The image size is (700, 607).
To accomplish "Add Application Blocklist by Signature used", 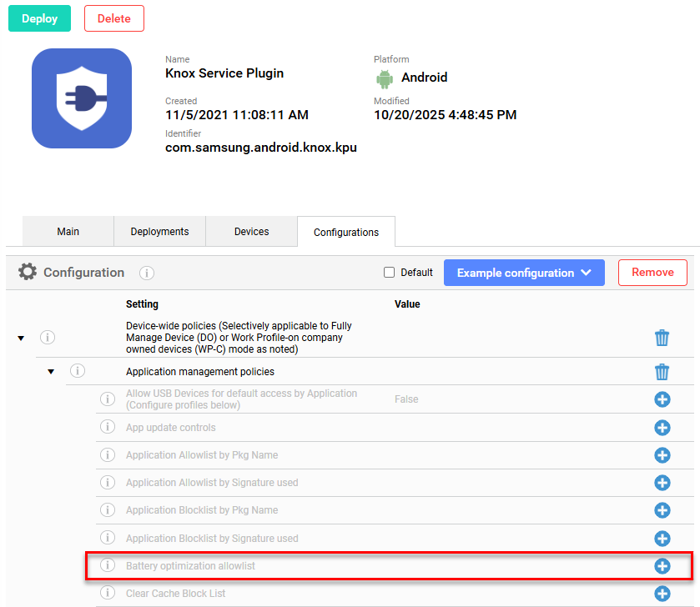I will tap(662, 538).
